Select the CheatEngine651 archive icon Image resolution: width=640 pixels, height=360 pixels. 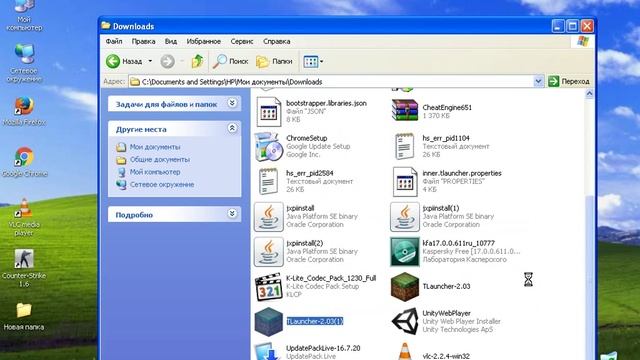pos(404,111)
